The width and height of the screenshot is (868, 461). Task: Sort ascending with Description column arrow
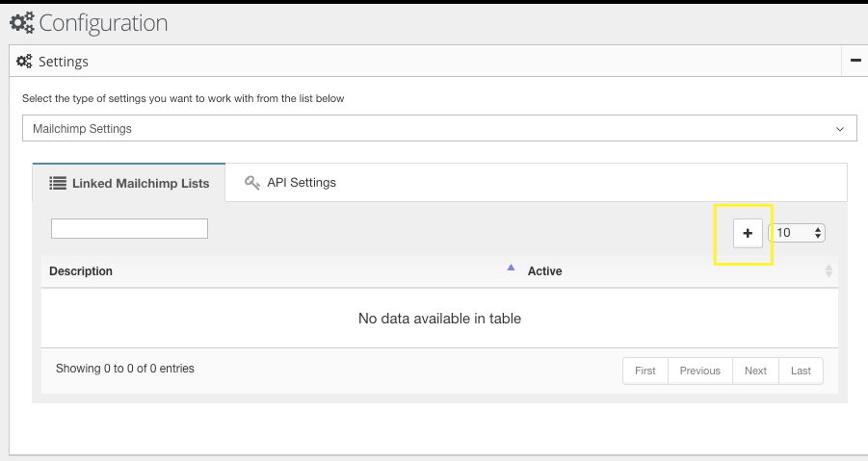pos(511,268)
